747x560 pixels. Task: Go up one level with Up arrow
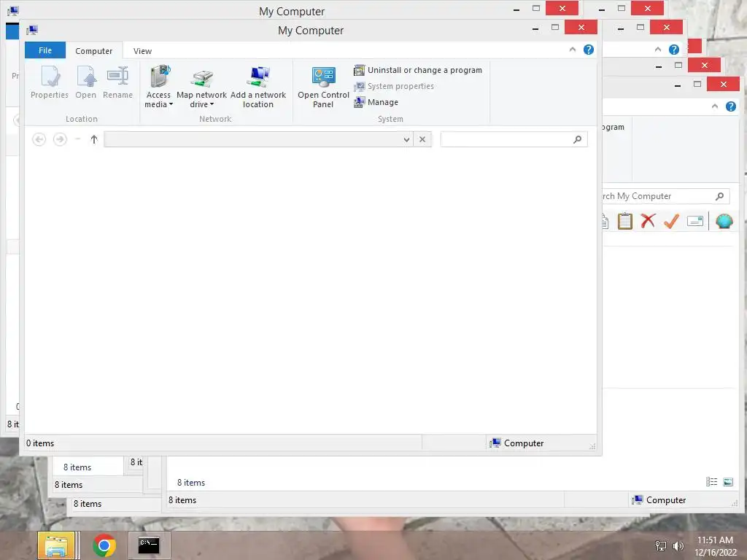(x=94, y=139)
